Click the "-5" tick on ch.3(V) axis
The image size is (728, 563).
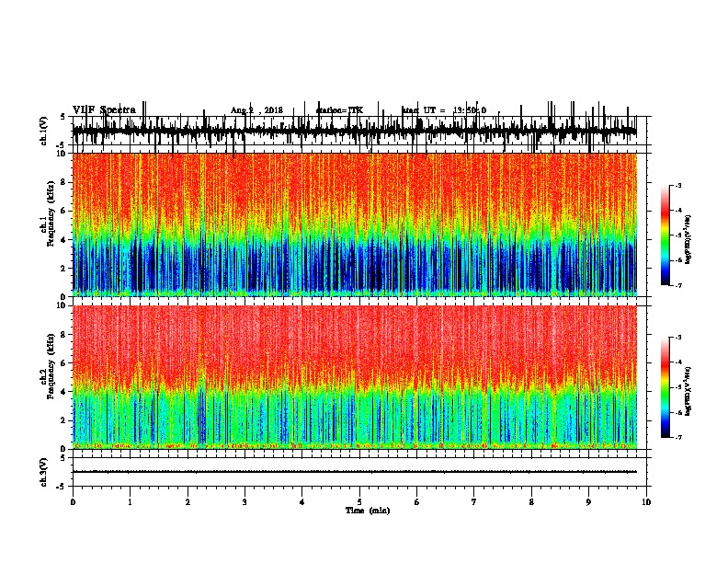pos(62,487)
